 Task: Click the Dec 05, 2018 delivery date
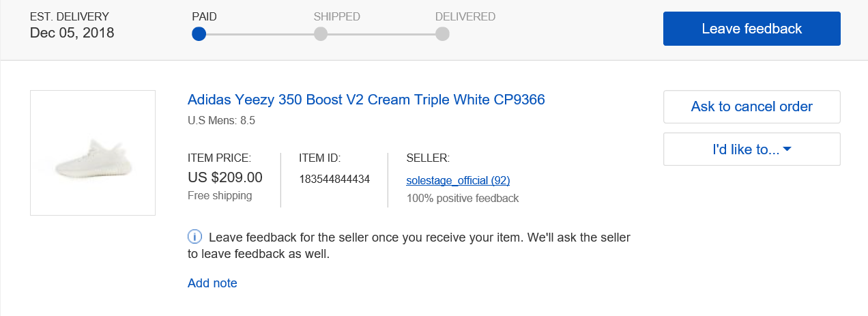pyautogui.click(x=72, y=33)
